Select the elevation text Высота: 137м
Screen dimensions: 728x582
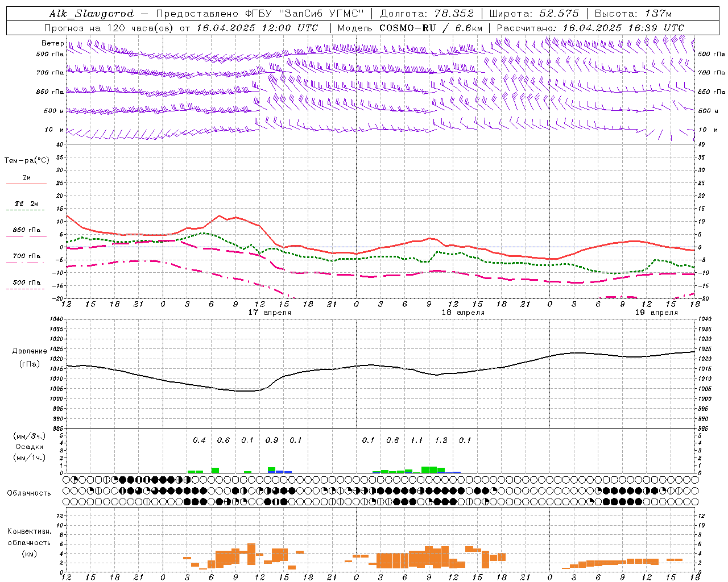click(633, 14)
